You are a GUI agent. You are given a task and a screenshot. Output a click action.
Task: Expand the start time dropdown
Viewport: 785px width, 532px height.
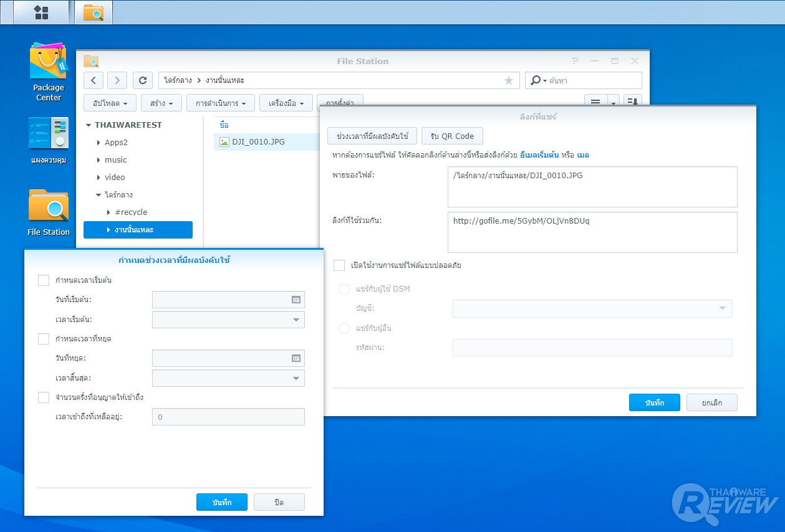tap(296, 320)
